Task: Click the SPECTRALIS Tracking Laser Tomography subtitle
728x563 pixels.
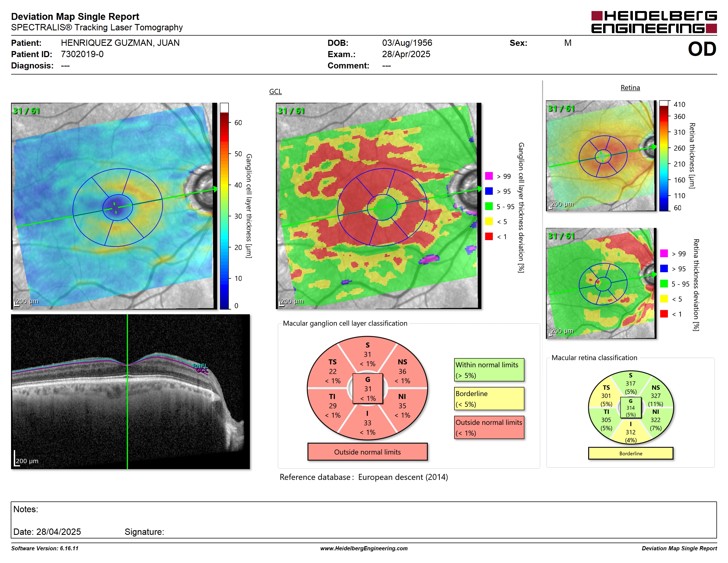Action: click(x=97, y=27)
